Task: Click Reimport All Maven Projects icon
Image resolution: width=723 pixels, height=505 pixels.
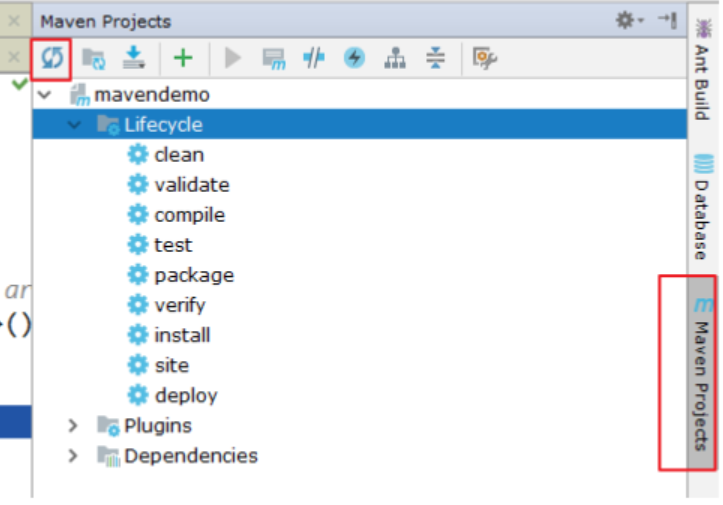Action: tap(52, 59)
